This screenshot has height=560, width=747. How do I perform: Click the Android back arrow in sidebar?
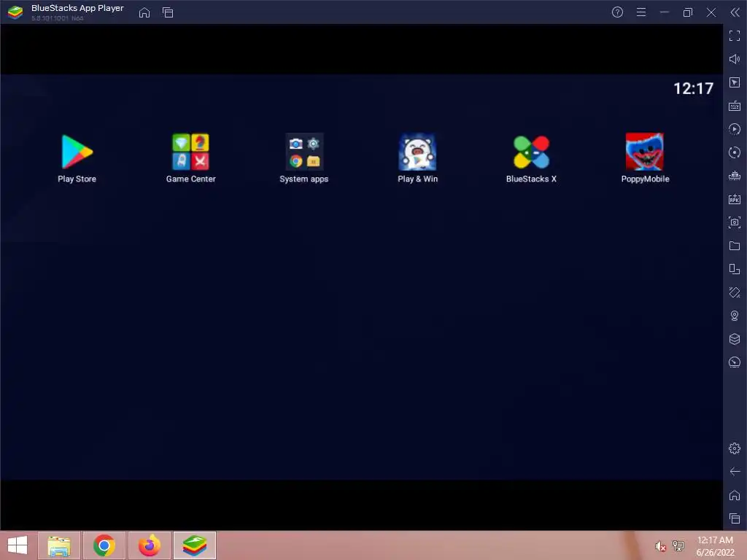pyautogui.click(x=735, y=472)
